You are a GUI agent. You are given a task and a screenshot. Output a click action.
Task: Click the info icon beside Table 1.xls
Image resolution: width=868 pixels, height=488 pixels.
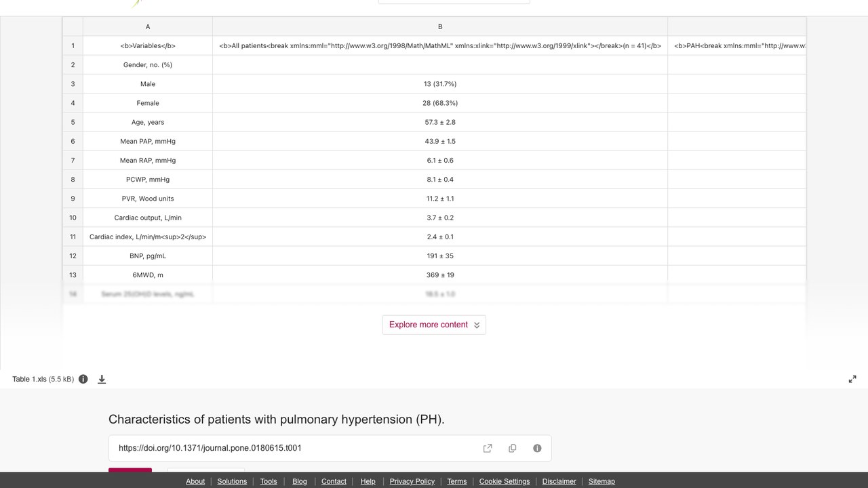pyautogui.click(x=83, y=379)
